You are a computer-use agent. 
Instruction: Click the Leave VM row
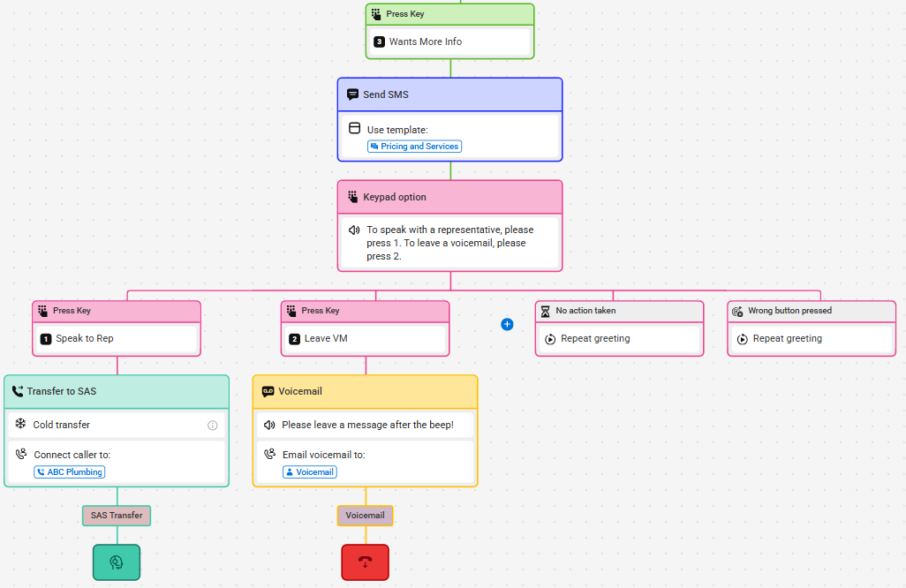[366, 339]
